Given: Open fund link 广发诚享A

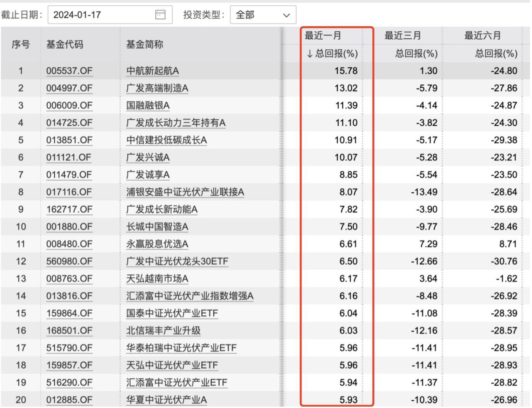Looking at the screenshot, I should (x=148, y=175).
